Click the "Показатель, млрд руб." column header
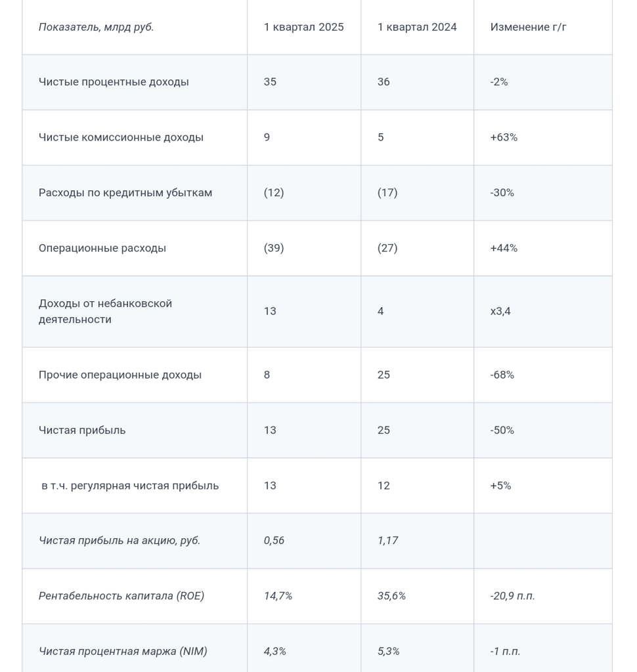The width and height of the screenshot is (637, 672). click(x=96, y=27)
